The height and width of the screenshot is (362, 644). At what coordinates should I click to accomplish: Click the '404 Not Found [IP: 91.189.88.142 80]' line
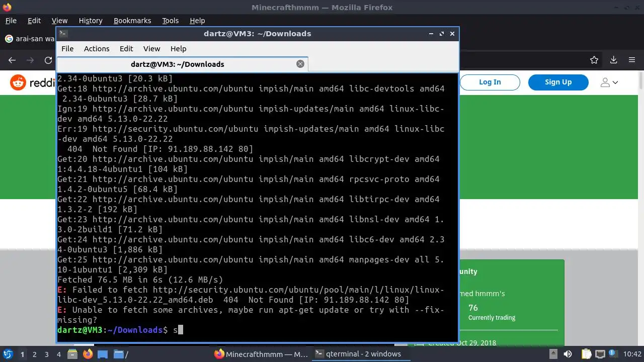(x=160, y=149)
